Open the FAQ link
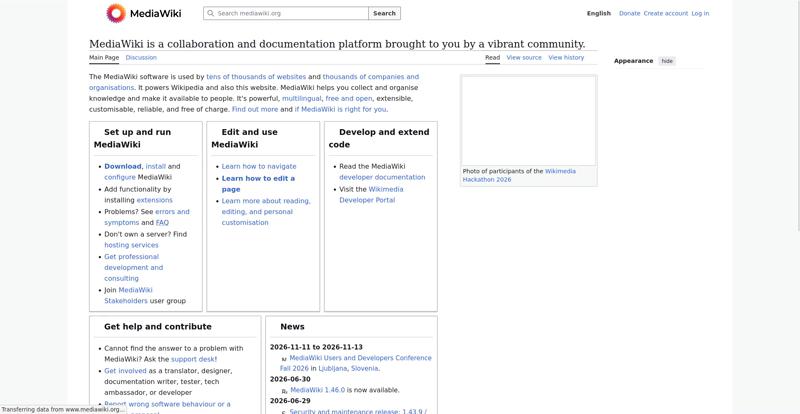Viewport: 800px width, 414px height. coord(162,223)
